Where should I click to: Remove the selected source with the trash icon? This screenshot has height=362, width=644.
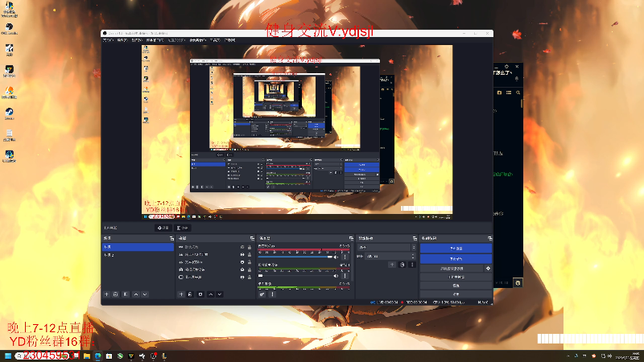[190, 294]
